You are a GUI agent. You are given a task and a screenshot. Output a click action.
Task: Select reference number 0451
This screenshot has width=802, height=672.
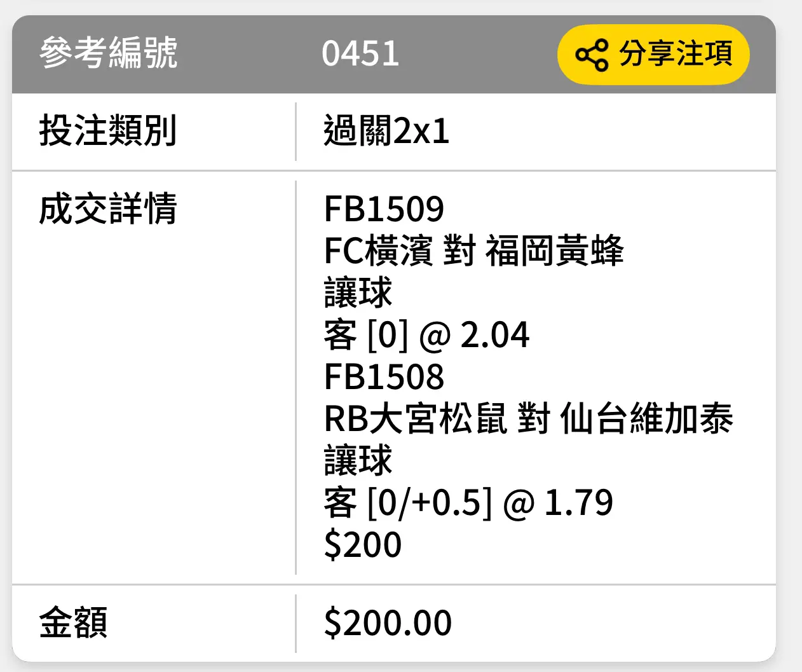360,53
